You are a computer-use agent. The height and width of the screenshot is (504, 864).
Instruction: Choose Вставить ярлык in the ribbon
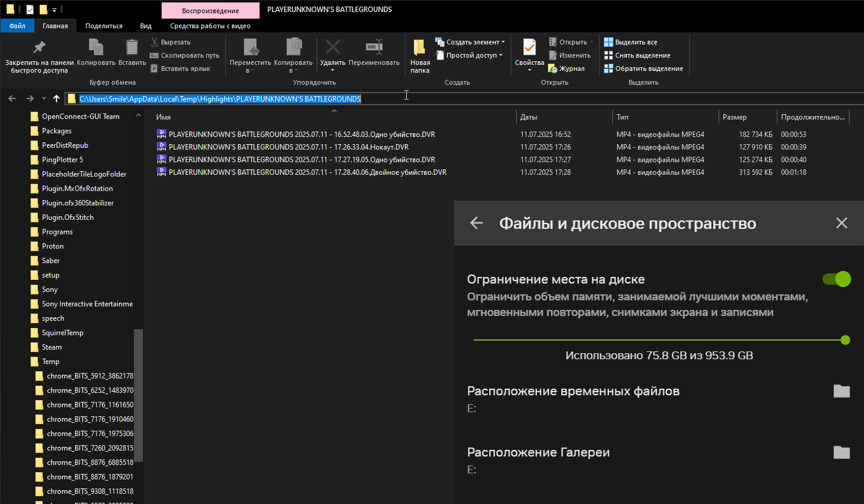(180, 68)
